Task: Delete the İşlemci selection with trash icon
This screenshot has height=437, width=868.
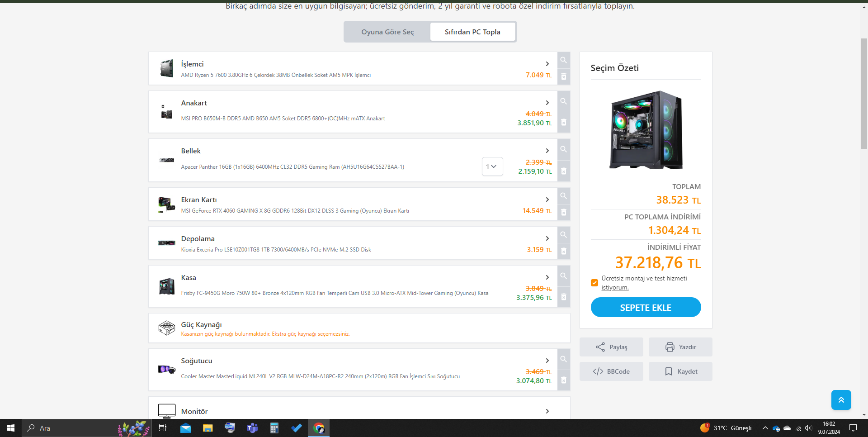Action: tap(564, 77)
